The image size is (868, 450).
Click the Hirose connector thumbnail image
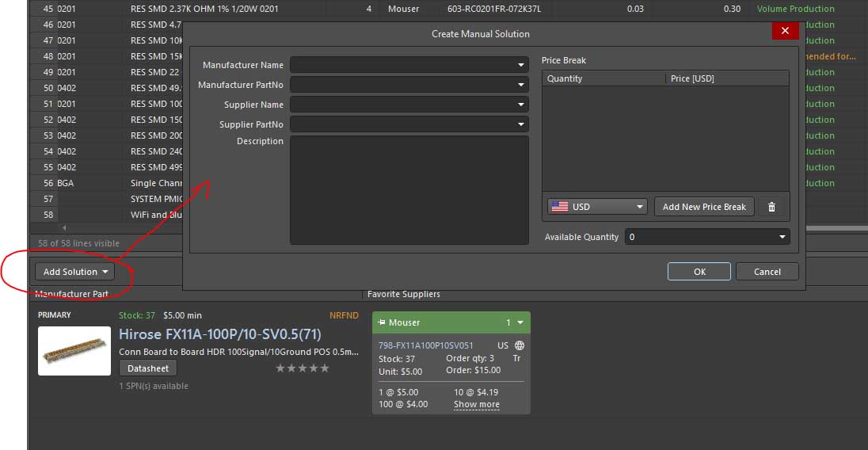(74, 351)
